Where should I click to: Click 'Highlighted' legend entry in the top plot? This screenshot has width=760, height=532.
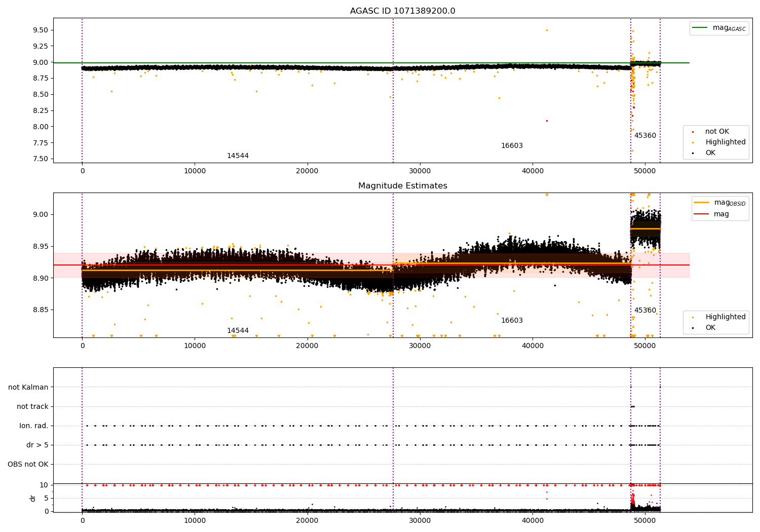(726, 142)
